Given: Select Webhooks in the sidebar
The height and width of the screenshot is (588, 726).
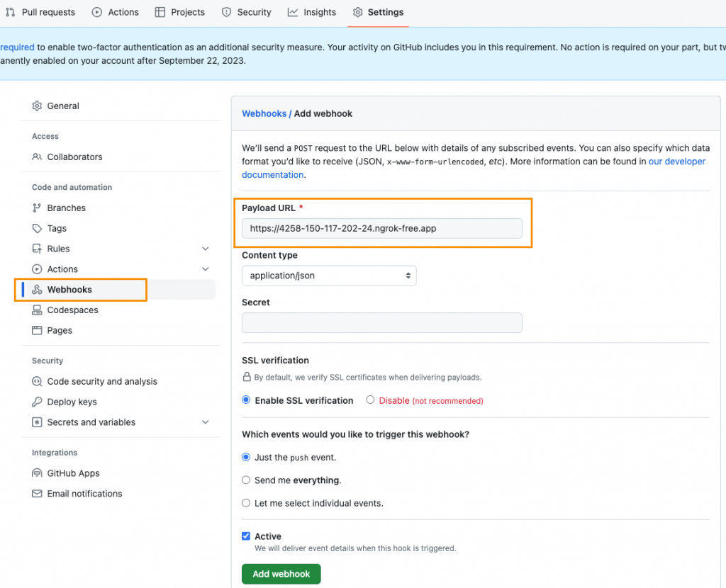Looking at the screenshot, I should (x=119, y=290).
